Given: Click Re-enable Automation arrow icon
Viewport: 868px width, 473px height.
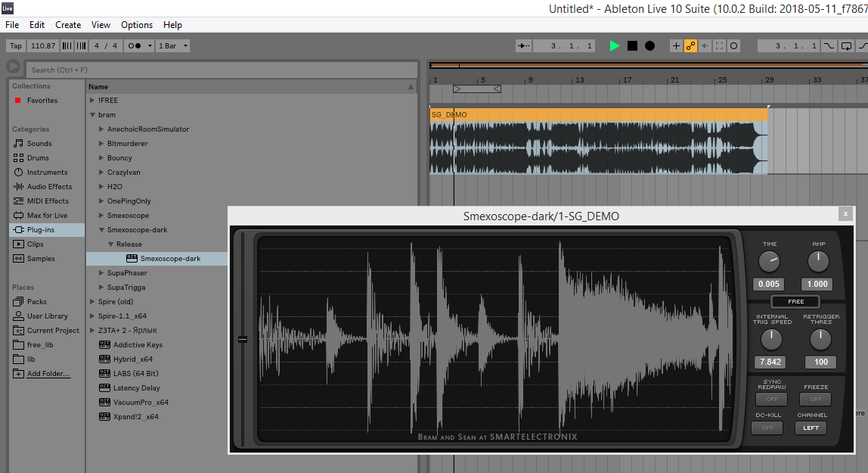Looking at the screenshot, I should (705, 46).
